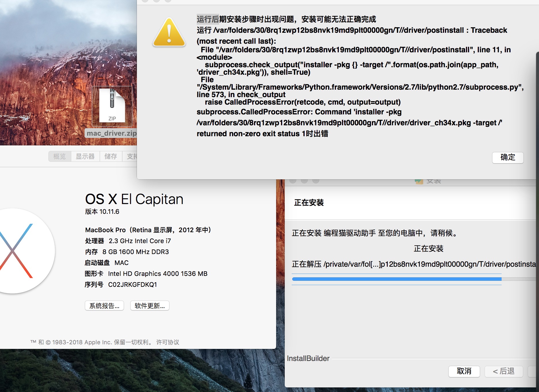
Task: Click the 'raise CalledProcessError' traceback line
Action: [303, 102]
